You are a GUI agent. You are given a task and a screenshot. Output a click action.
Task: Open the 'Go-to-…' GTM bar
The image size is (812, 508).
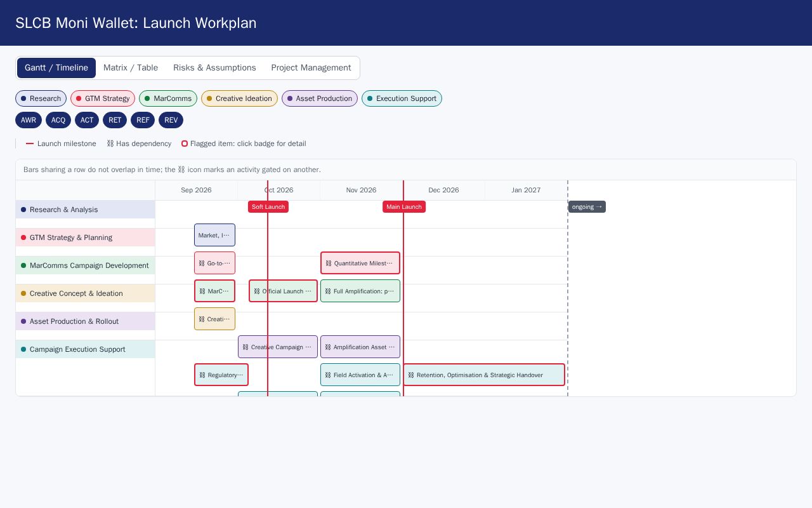214,263
